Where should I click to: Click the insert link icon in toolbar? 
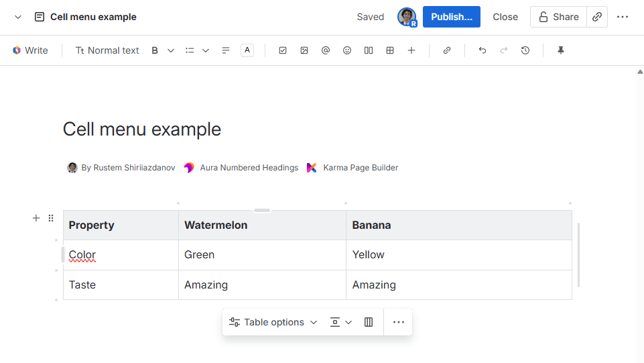447,50
